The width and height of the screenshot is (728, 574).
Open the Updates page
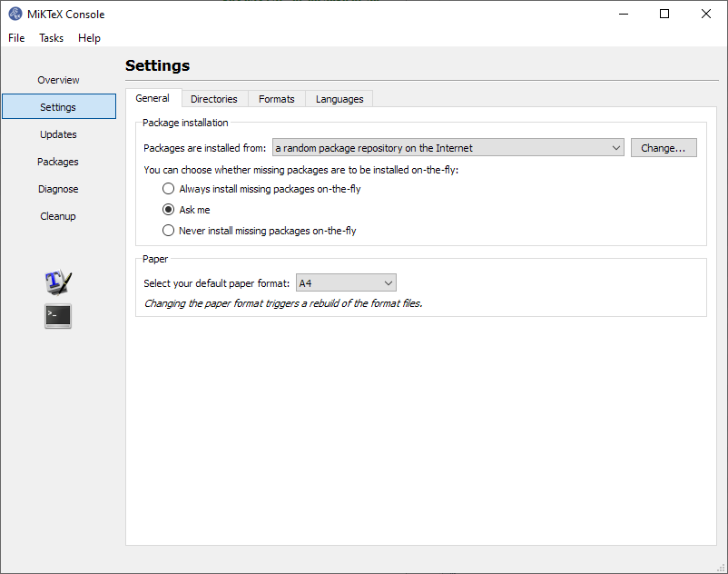pos(58,134)
